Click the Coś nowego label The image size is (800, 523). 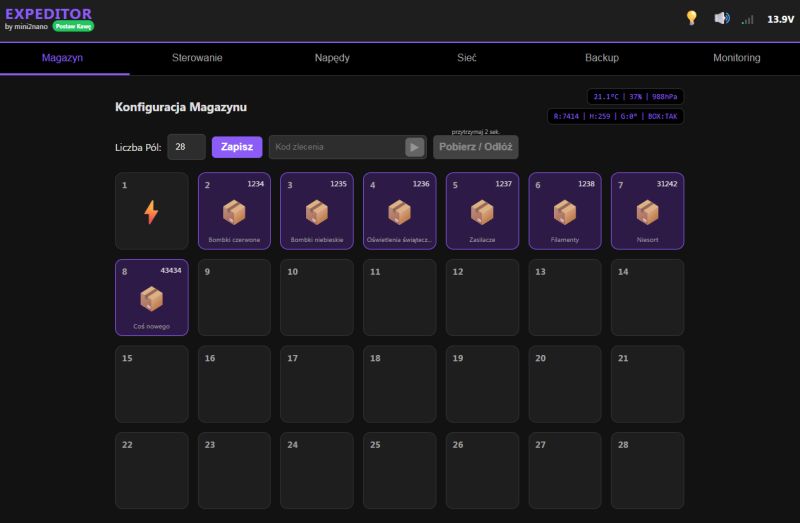tap(152, 326)
